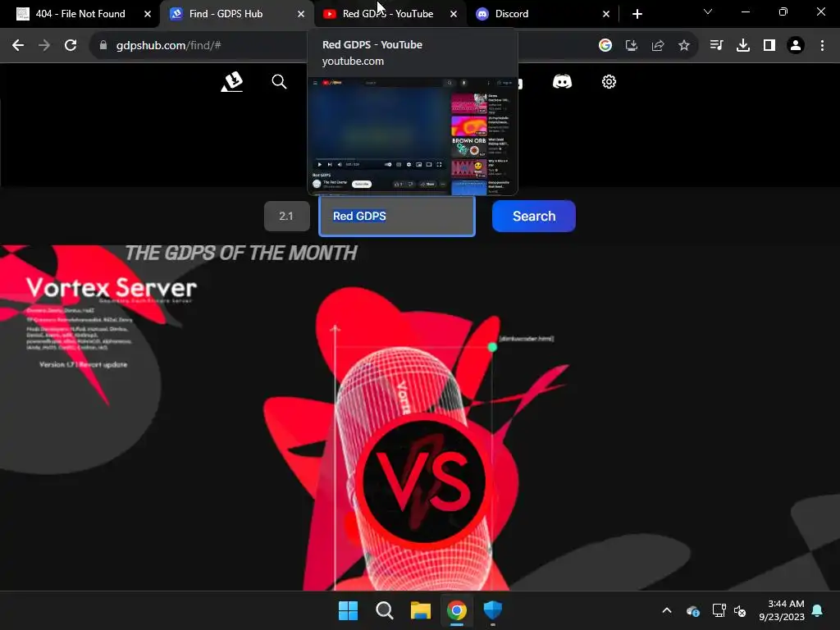840x630 pixels.
Task: Open the site Discord icon
Action: pos(562,82)
